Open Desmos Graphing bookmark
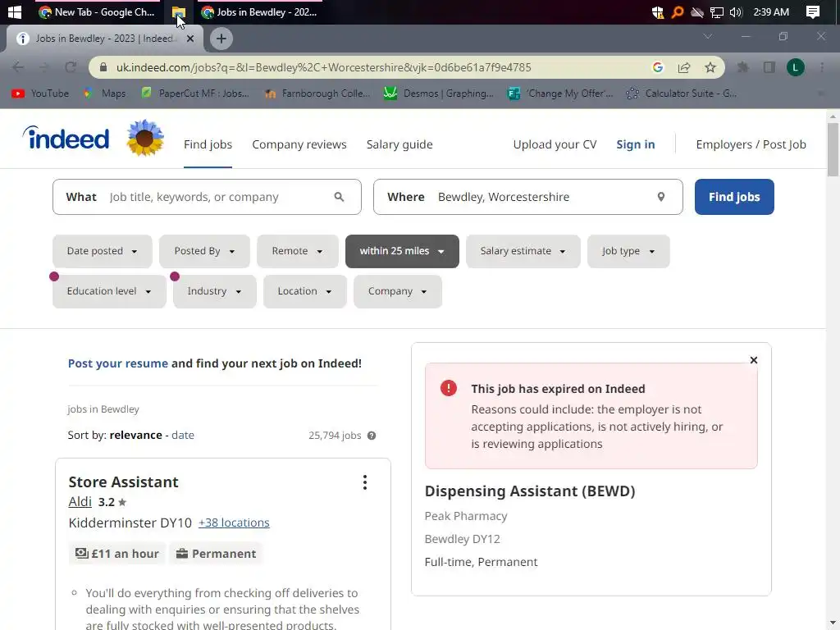 [x=439, y=94]
